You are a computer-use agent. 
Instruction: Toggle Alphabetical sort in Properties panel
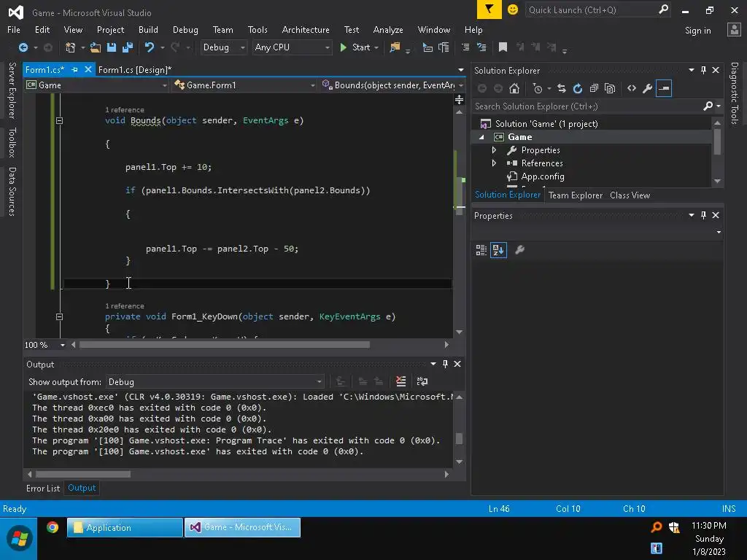pyautogui.click(x=498, y=250)
